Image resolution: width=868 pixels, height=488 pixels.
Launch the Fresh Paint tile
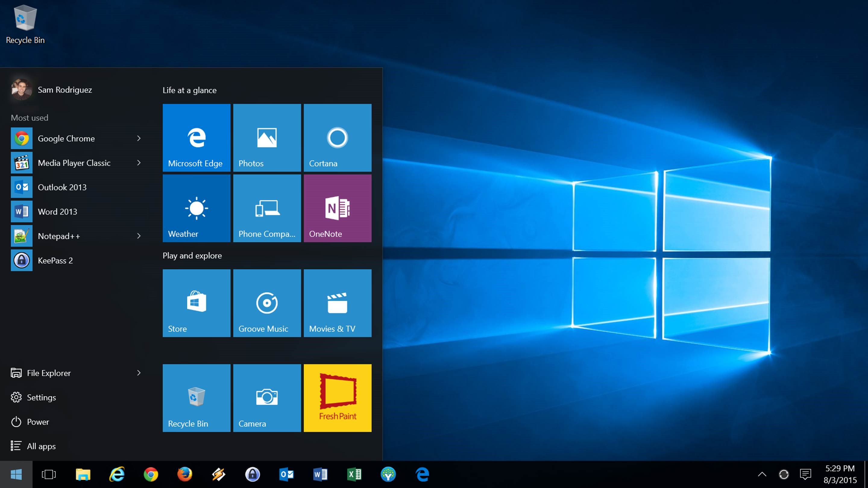point(337,398)
